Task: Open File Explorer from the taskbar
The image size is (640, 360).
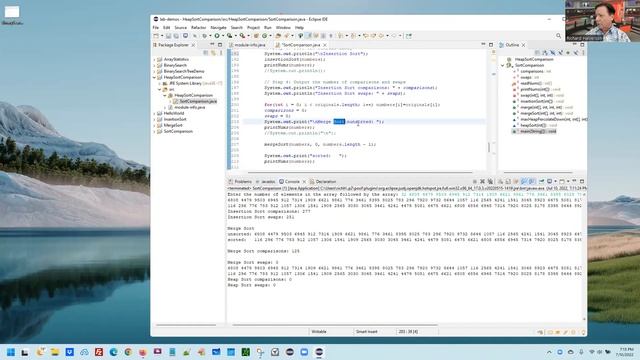Action: click(55, 352)
